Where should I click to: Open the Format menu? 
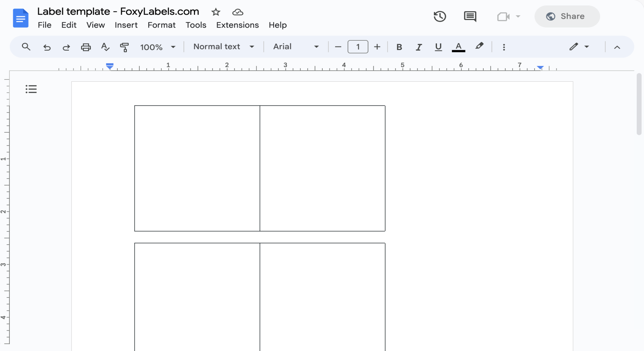162,25
